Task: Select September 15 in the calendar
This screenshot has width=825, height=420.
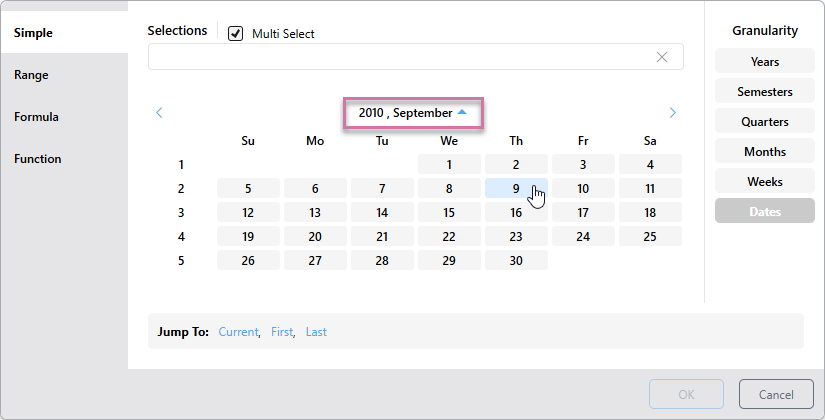Action: 449,212
